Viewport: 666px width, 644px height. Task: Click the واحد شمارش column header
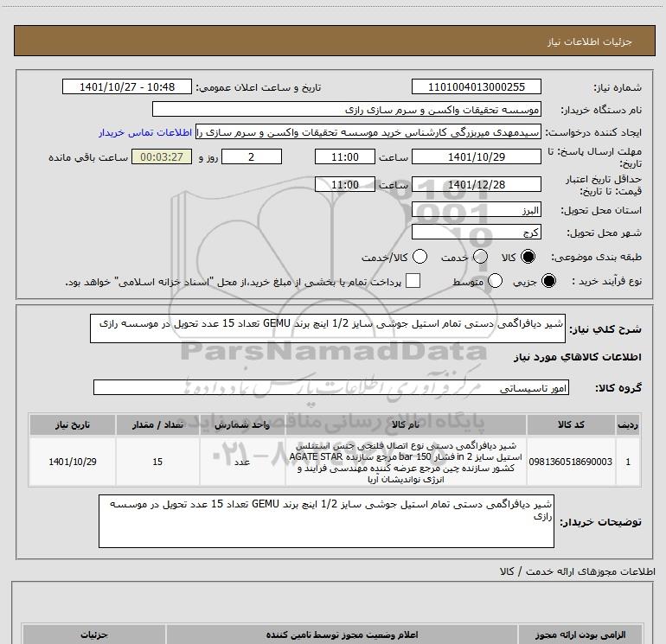242,425
